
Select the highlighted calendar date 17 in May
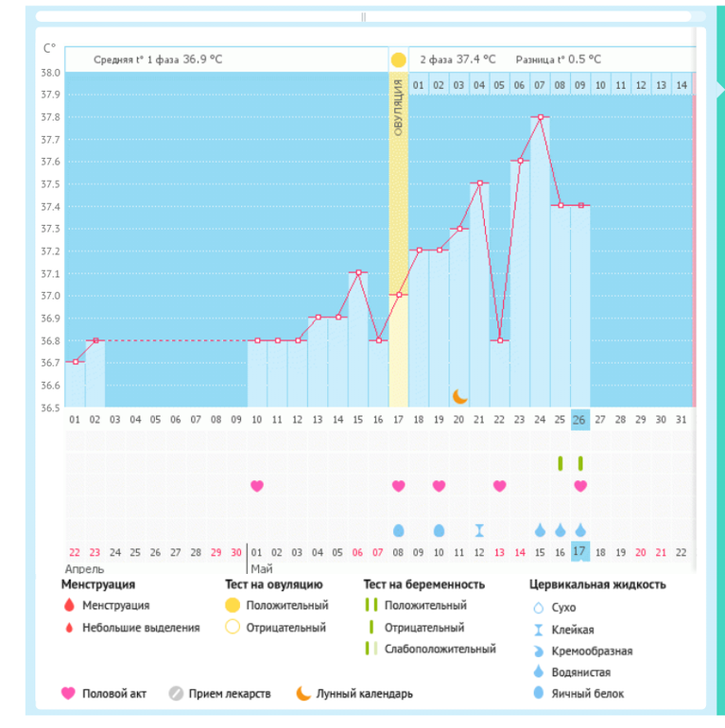pos(580,552)
